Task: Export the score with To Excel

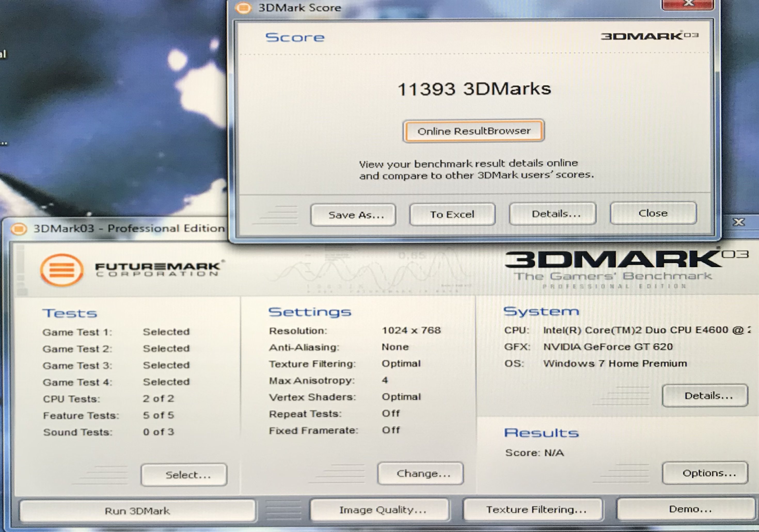Action: pyautogui.click(x=452, y=214)
